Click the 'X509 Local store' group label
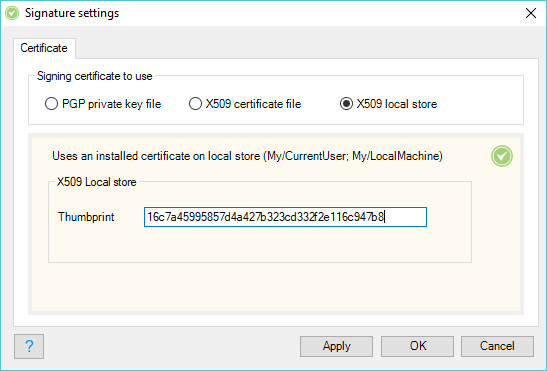The height and width of the screenshot is (371, 547). point(97,182)
